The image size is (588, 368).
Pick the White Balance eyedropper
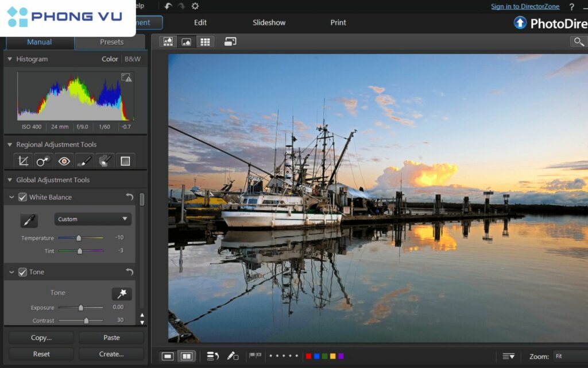[x=29, y=220]
